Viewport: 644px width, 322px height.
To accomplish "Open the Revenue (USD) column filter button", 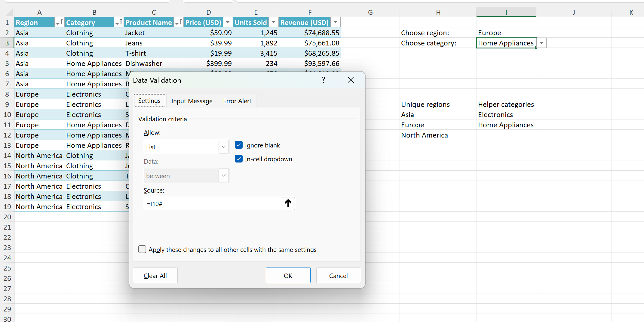I will (335, 23).
